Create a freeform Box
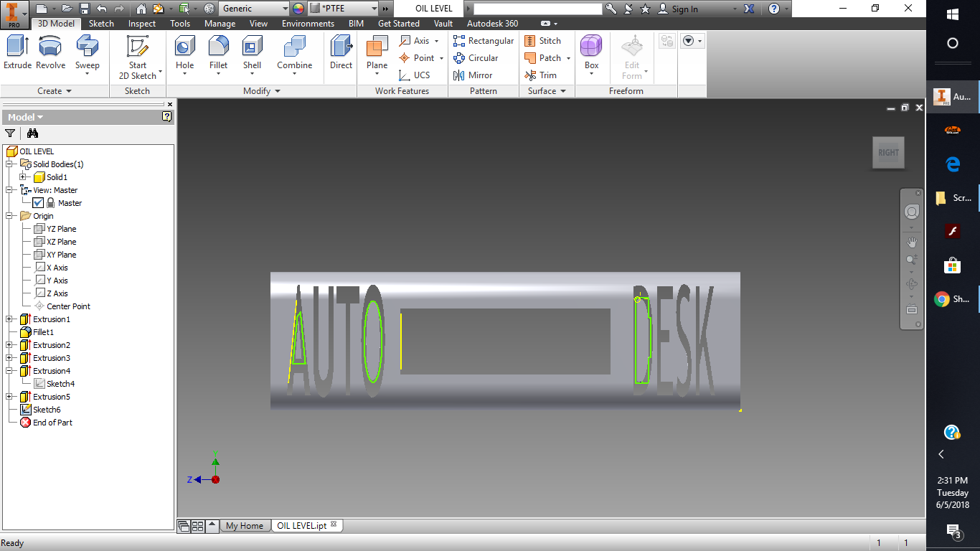This screenshot has width=980, height=551. coord(591,55)
